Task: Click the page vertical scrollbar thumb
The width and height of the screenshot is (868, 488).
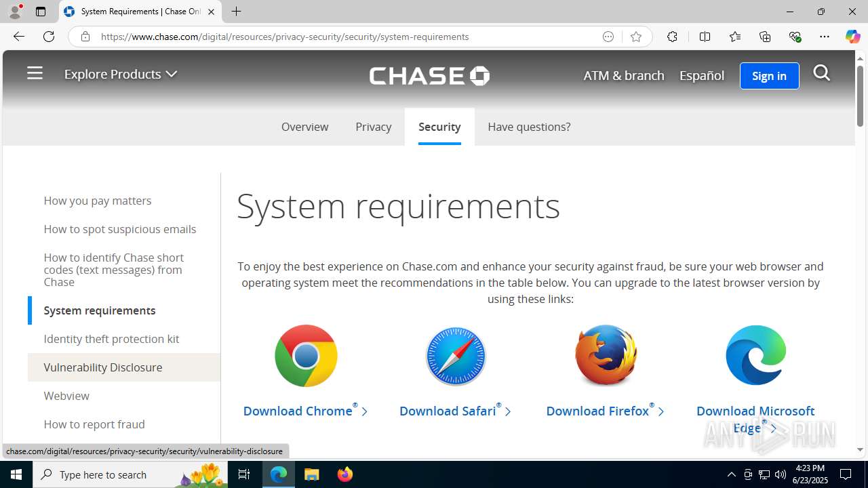Action: point(860,96)
